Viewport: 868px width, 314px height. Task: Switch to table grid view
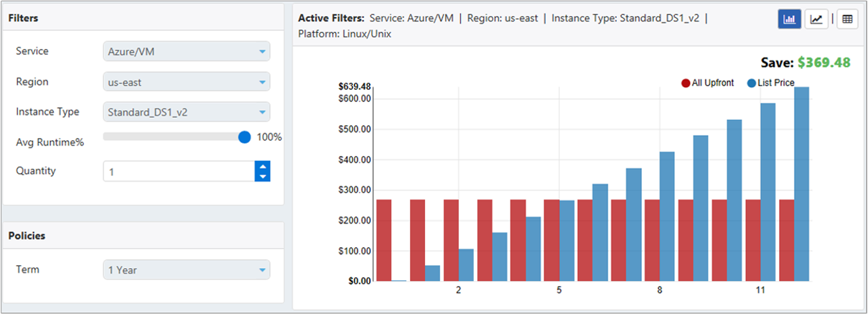point(847,19)
